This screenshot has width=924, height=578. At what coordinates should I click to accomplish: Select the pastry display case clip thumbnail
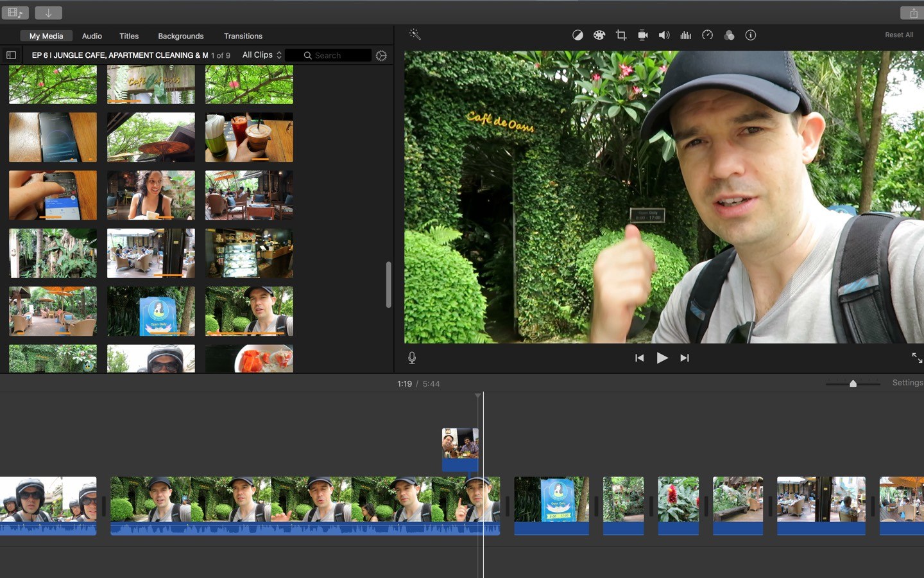(249, 253)
